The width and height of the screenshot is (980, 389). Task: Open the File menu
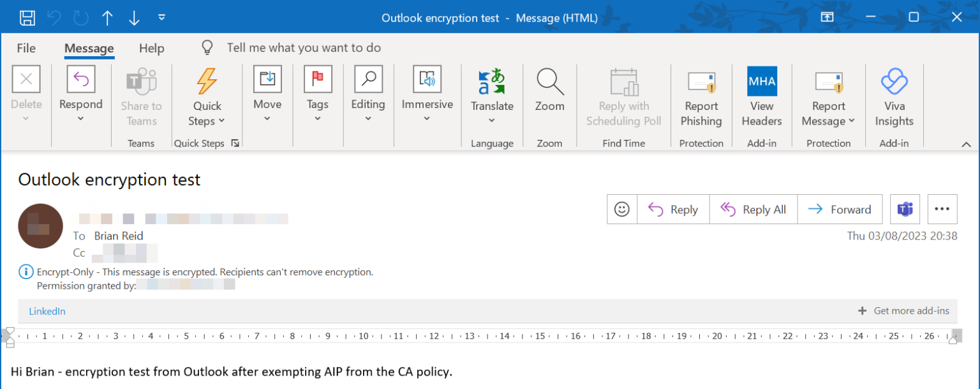click(27, 47)
